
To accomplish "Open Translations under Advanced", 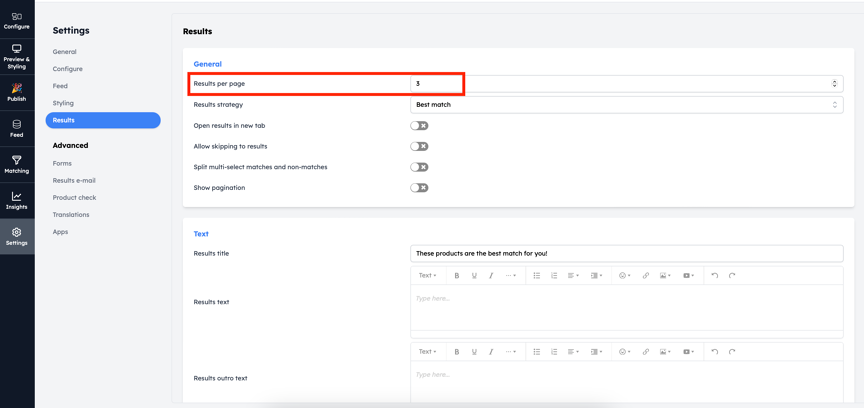I will pos(71,215).
